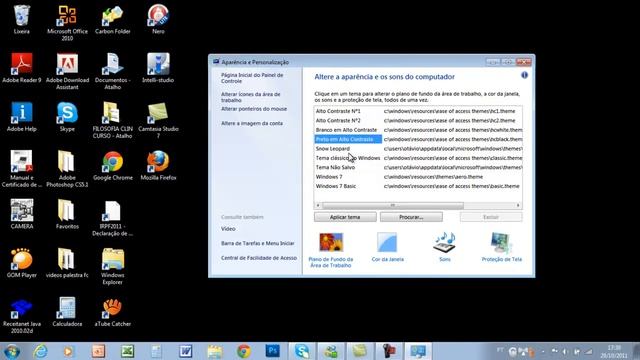The height and width of the screenshot is (360, 640).
Task: Select the Snow Leopard theme row
Action: [x=418, y=149]
